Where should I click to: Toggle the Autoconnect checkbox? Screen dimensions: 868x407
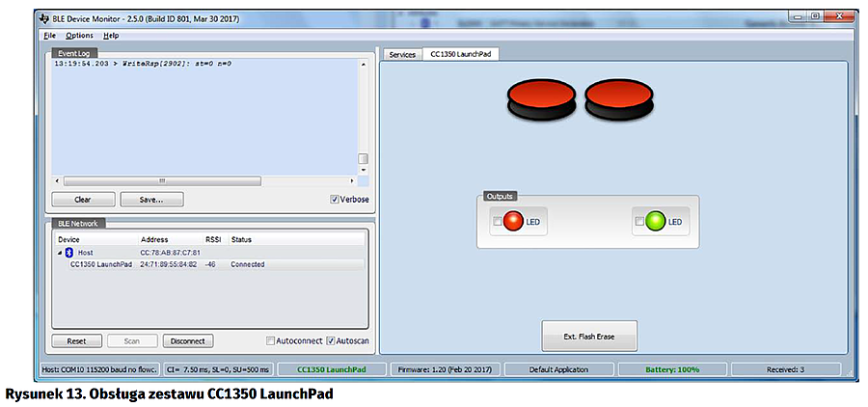tap(271, 340)
